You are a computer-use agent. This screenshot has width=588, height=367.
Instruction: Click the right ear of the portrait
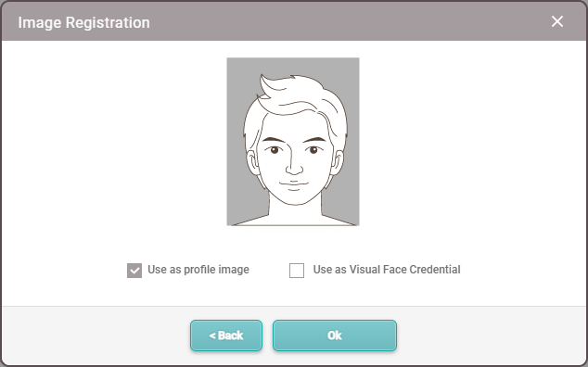tap(338, 163)
